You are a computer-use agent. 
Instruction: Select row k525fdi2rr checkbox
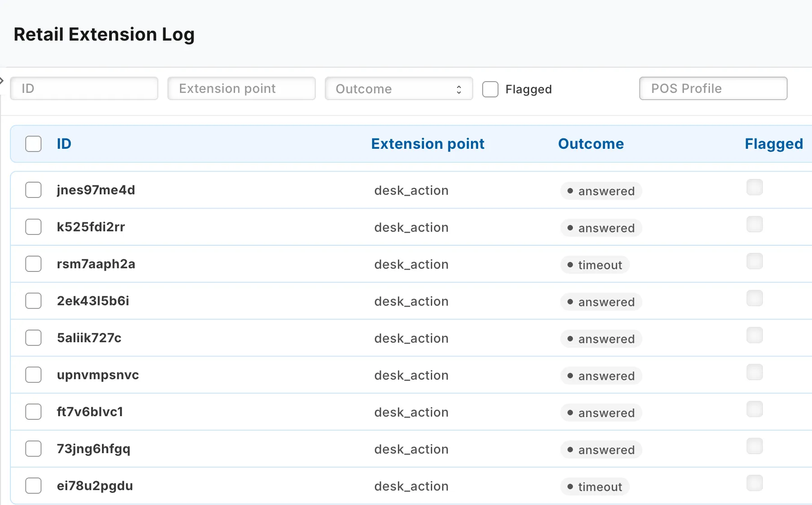point(33,227)
